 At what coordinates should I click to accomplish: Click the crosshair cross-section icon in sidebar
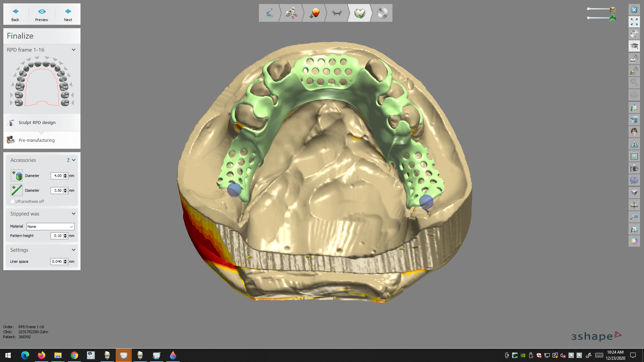(x=634, y=205)
